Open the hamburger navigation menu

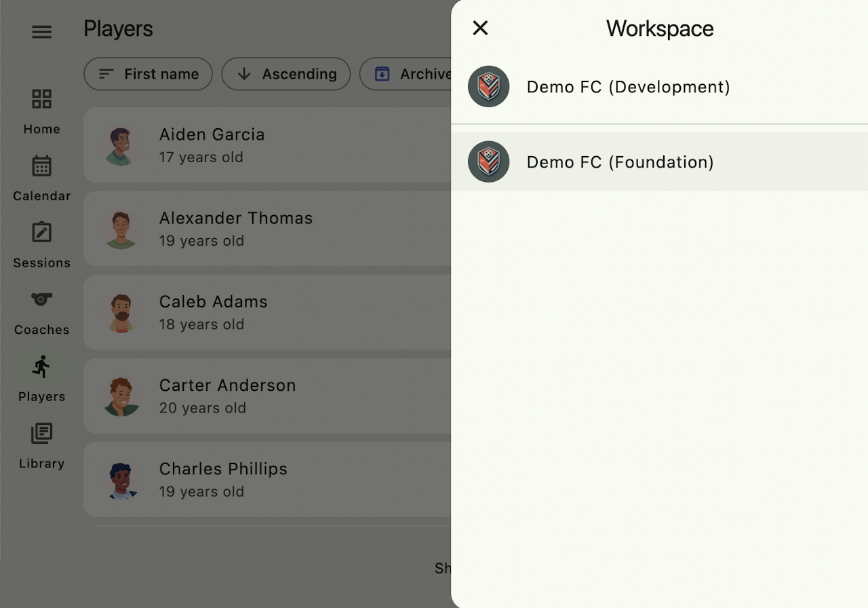[41, 32]
